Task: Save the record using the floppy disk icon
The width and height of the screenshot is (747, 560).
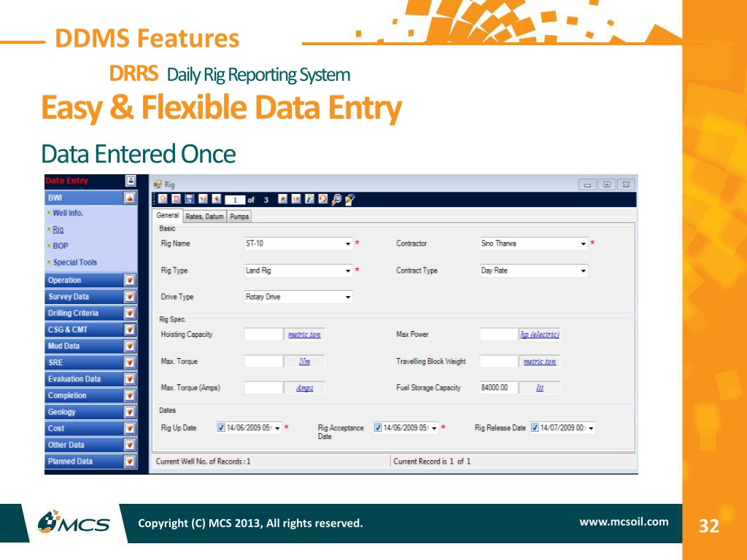Action: point(189,199)
